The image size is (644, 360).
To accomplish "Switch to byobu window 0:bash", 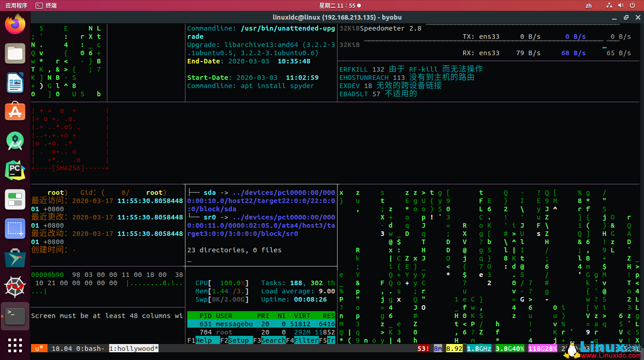I will tap(90, 349).
